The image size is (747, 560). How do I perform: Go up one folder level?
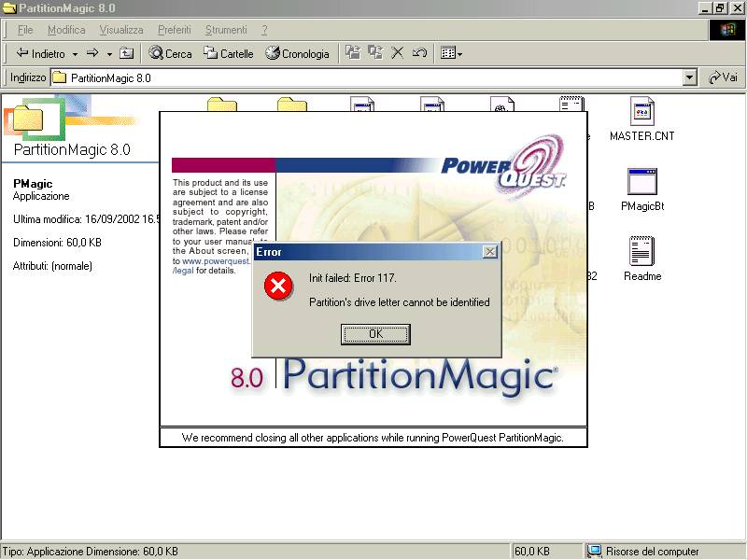127,54
